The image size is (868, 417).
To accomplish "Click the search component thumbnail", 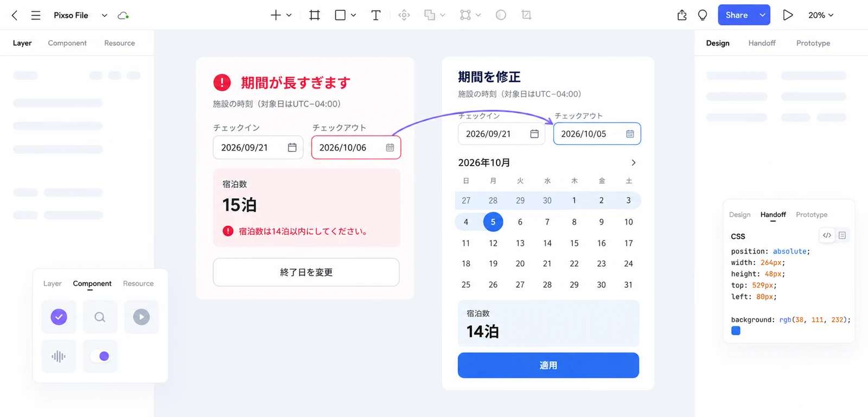I will pyautogui.click(x=100, y=317).
